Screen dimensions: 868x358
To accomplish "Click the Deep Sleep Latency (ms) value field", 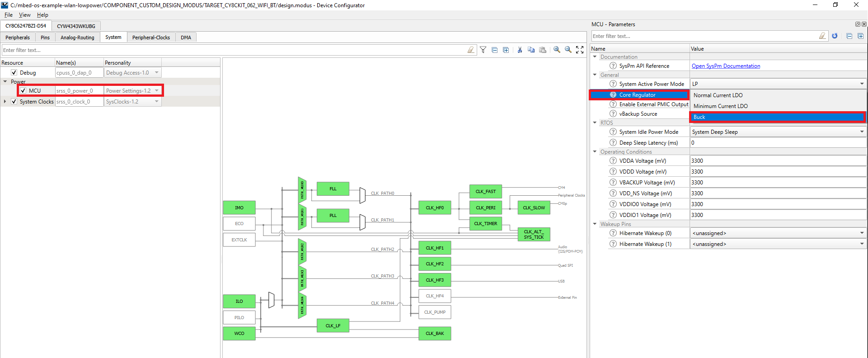I will point(778,143).
